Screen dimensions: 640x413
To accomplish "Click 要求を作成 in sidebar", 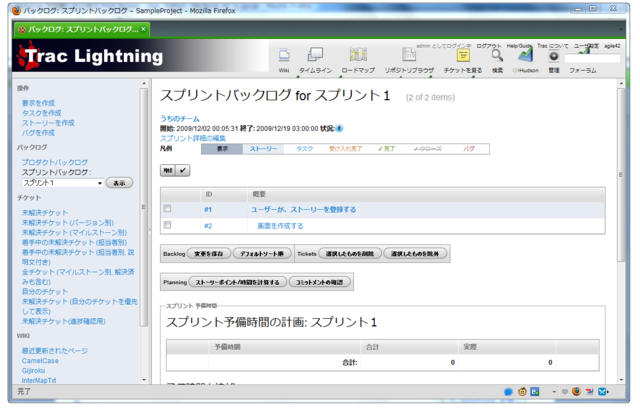I will coord(38,103).
